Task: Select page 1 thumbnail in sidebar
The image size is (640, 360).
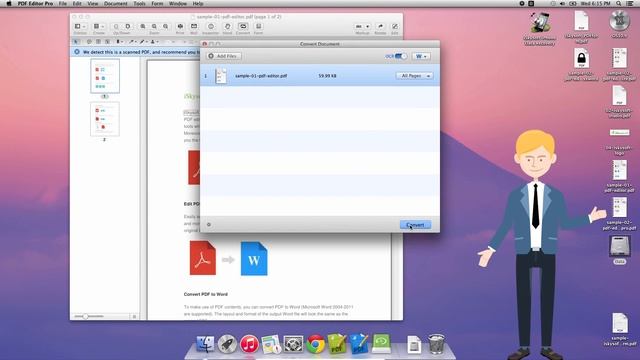Action: tap(105, 76)
